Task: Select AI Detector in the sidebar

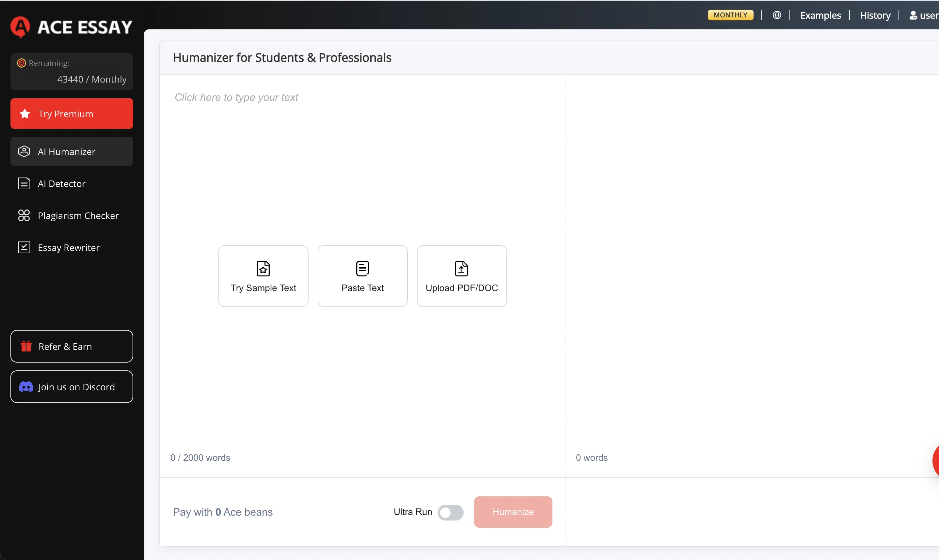Action: point(72,183)
